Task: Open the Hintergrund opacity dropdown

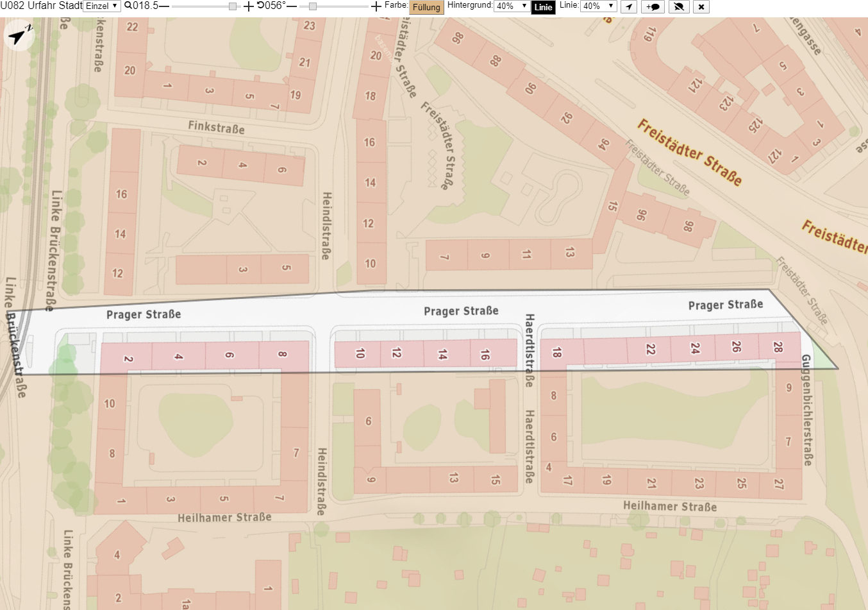Action: pos(512,6)
